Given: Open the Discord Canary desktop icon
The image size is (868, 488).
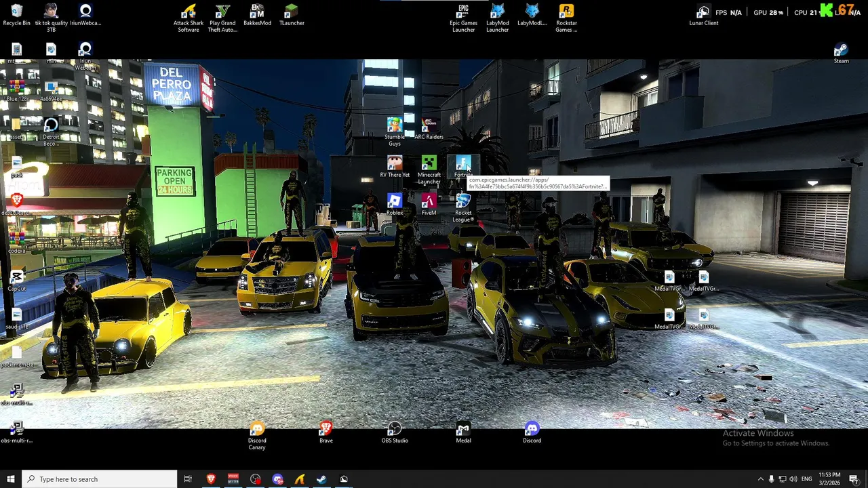Looking at the screenshot, I should click(257, 436).
